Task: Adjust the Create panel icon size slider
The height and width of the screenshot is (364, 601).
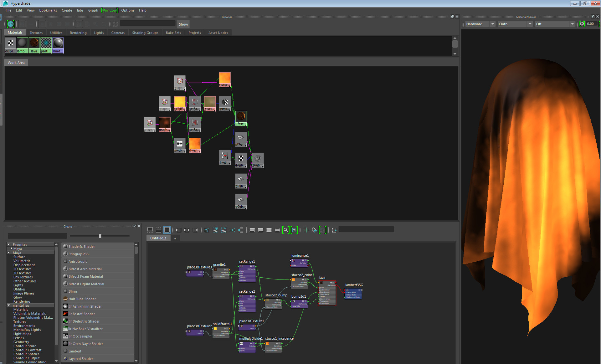Action: pyautogui.click(x=100, y=236)
